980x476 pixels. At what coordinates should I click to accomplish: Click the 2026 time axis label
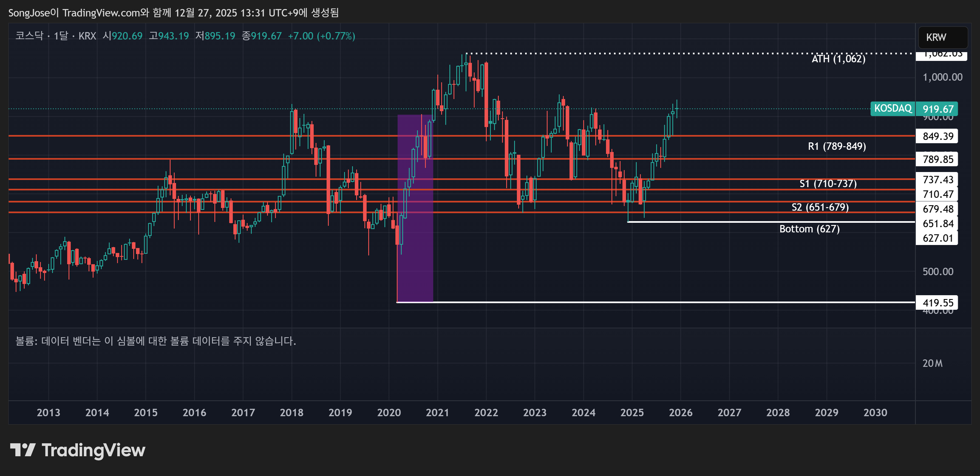point(681,412)
